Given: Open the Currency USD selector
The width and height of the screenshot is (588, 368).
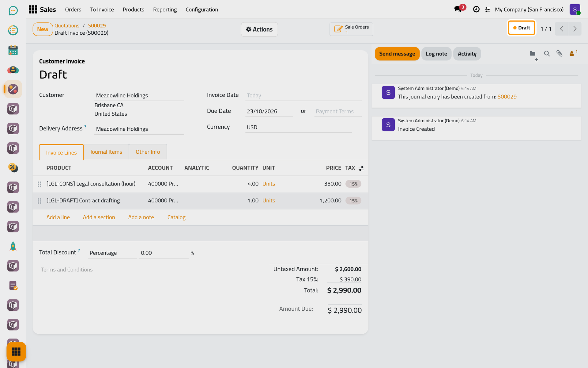Looking at the screenshot, I should pyautogui.click(x=299, y=127).
